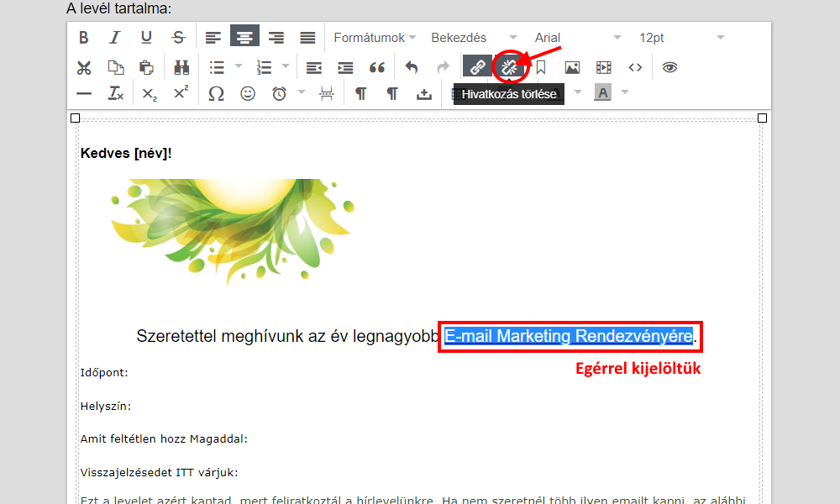Screen dimensions: 840x504
Task: Insert an image via toolbar
Action: point(572,67)
